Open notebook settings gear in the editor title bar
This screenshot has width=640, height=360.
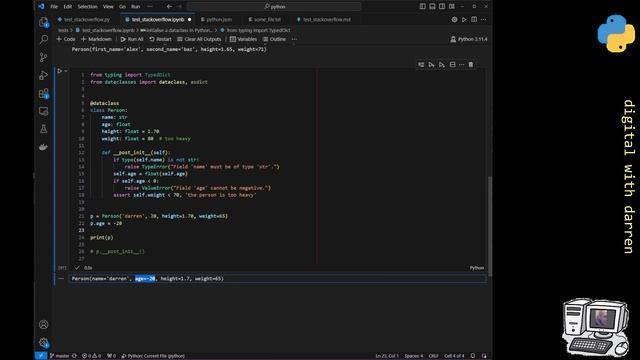(454, 20)
